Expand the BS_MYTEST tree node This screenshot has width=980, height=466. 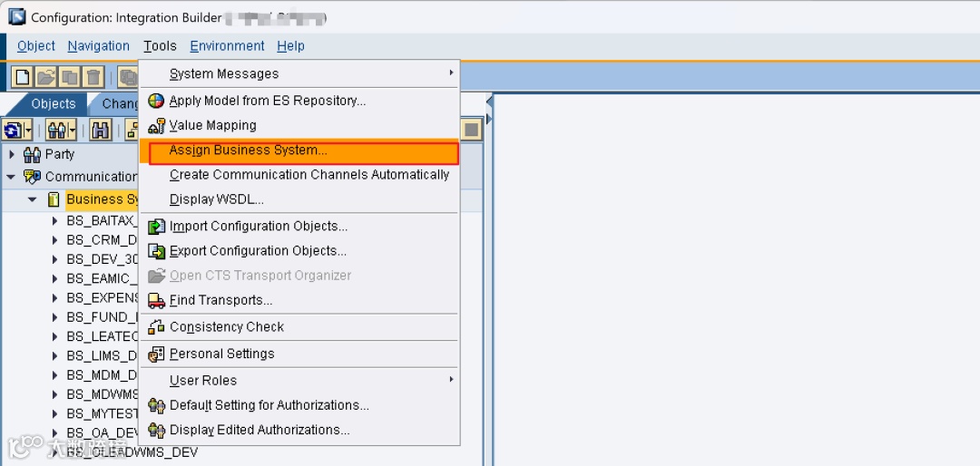click(55, 413)
